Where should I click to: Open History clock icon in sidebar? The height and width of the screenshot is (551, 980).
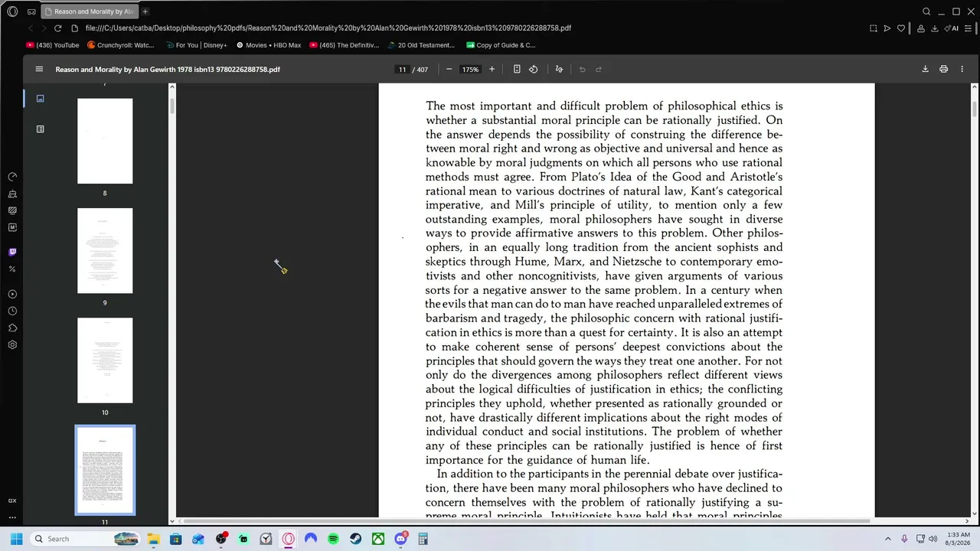(12, 311)
